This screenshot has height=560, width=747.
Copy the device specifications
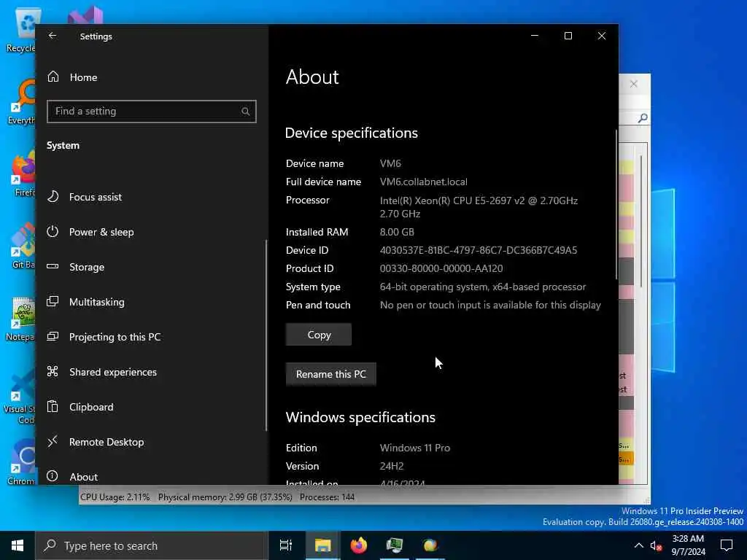pyautogui.click(x=319, y=335)
